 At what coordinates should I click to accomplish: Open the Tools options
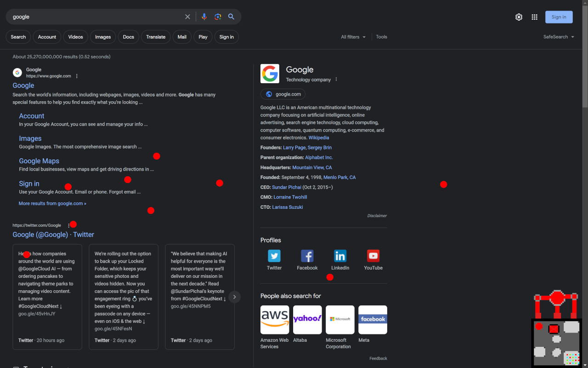pyautogui.click(x=382, y=37)
